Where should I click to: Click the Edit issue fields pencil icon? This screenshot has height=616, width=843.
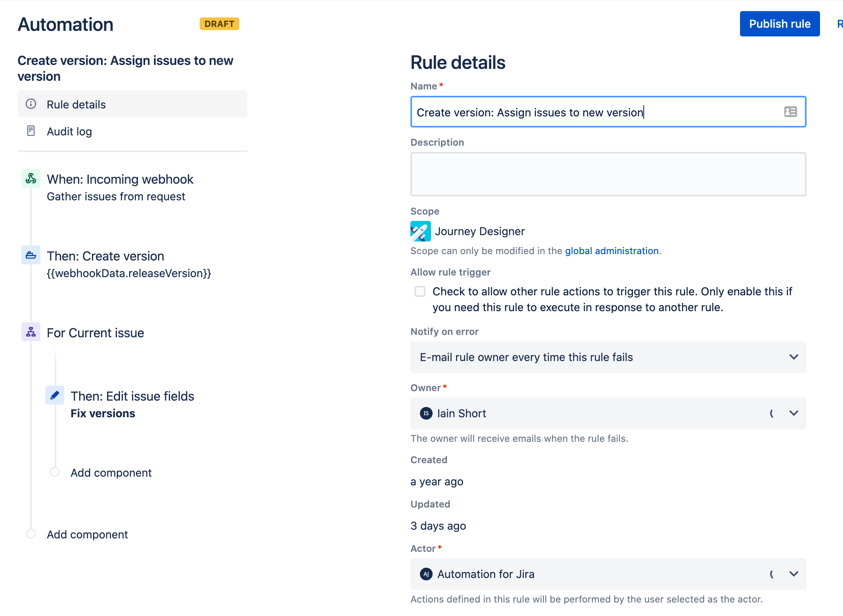[x=55, y=395]
